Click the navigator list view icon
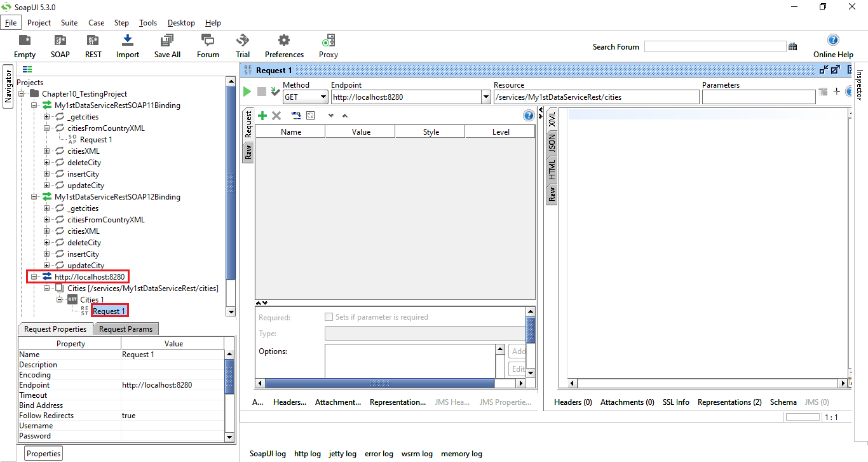Image resolution: width=868 pixels, height=462 pixels. point(27,70)
